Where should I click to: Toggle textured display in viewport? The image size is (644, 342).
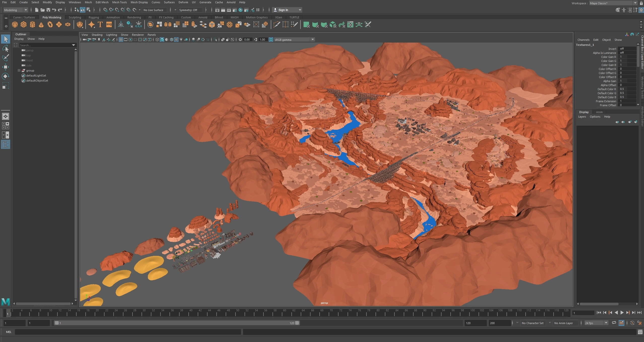[x=176, y=40]
